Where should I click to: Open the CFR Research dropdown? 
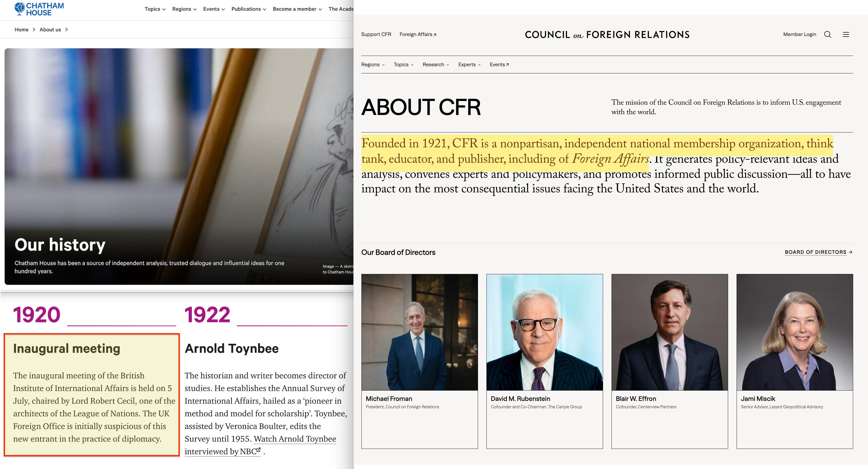coord(436,65)
